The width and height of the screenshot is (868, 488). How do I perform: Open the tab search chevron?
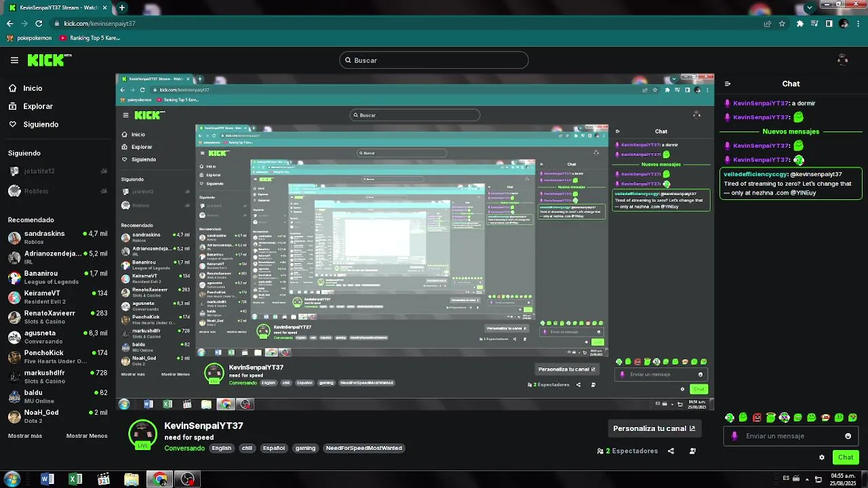pyautogui.click(x=809, y=7)
